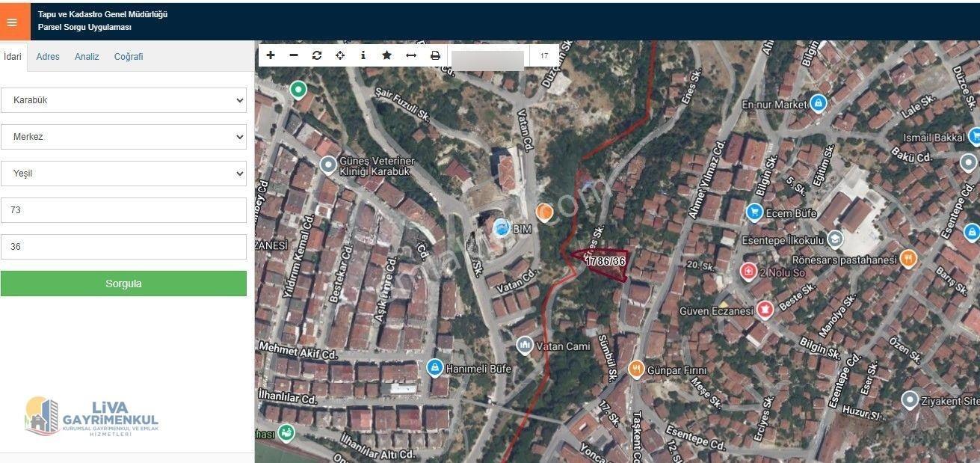The width and height of the screenshot is (980, 463).
Task: Click the print icon in map toolbar
Action: pyautogui.click(x=435, y=55)
